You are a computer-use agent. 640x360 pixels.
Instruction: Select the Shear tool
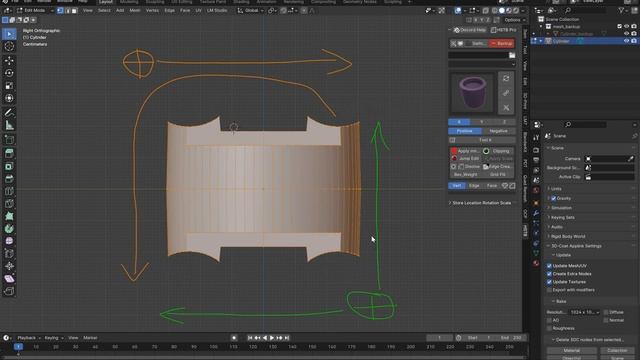click(9, 279)
